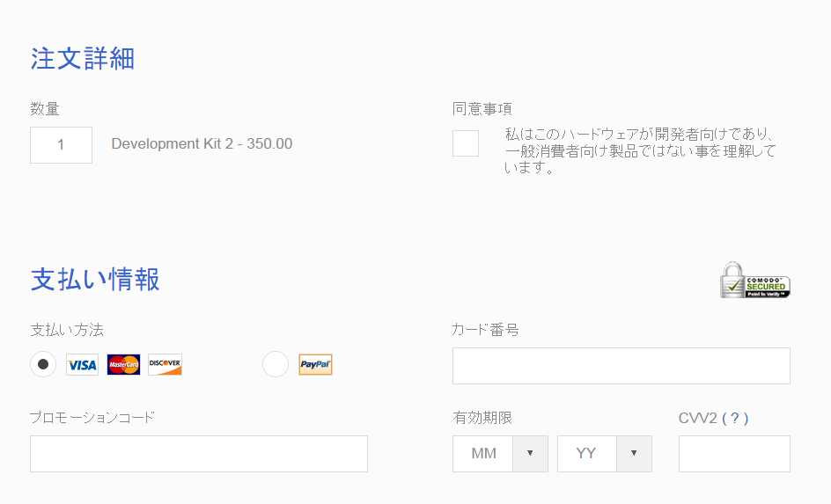The width and height of the screenshot is (831, 504).
Task: Select the PayPal payment radio button
Action: [x=276, y=364]
